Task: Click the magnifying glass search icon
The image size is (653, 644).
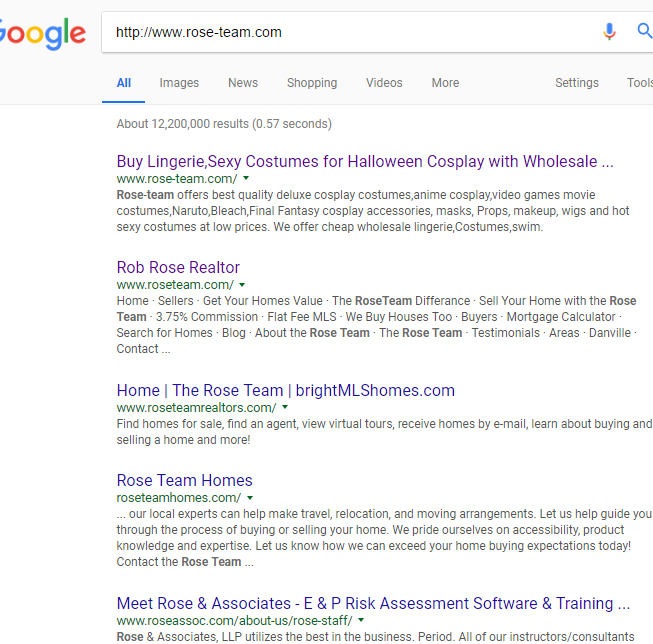Action: 645,31
